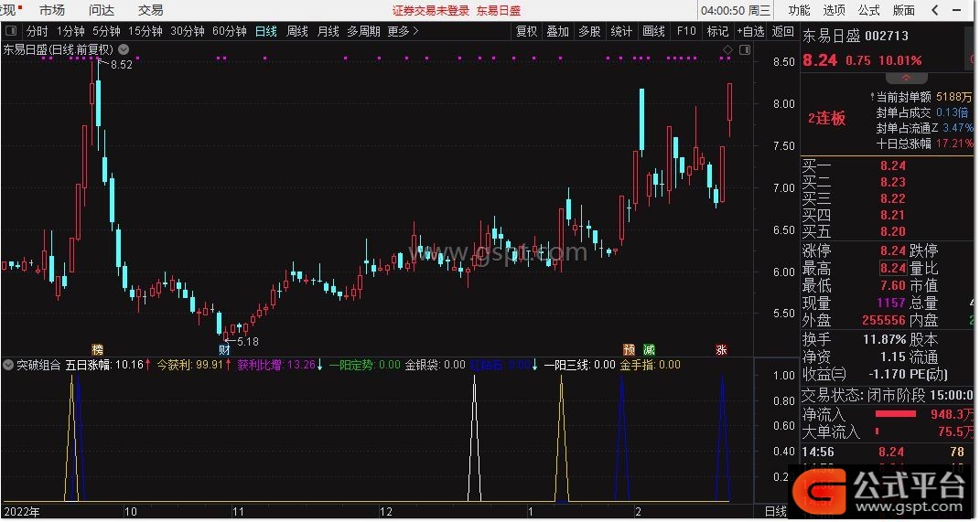Collapse panel using the red chevron under the price

(x=906, y=78)
